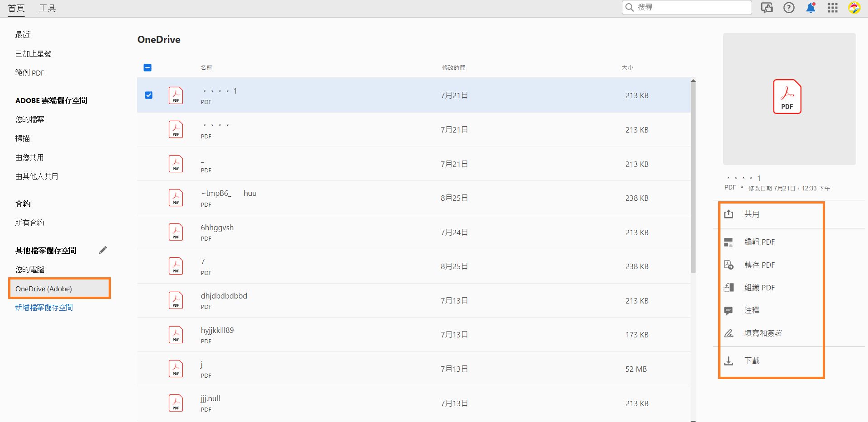
Task: Click into the 搜尋 search field
Action: pyautogui.click(x=687, y=7)
